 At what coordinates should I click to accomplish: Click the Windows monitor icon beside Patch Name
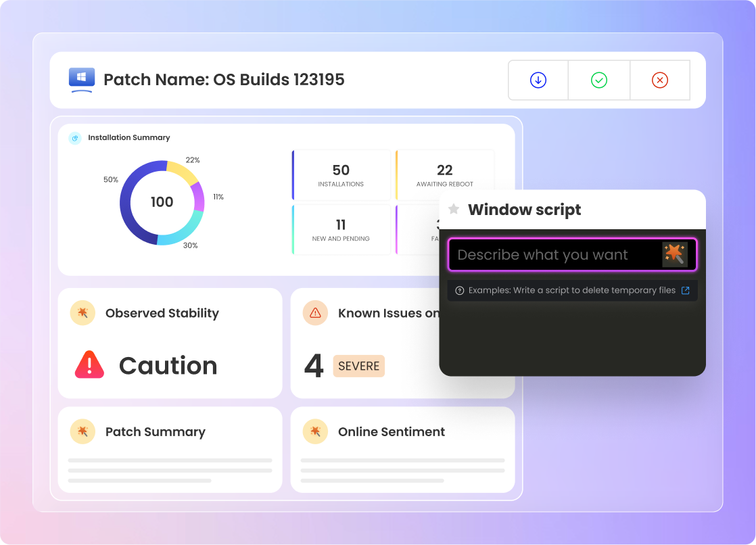coord(82,80)
